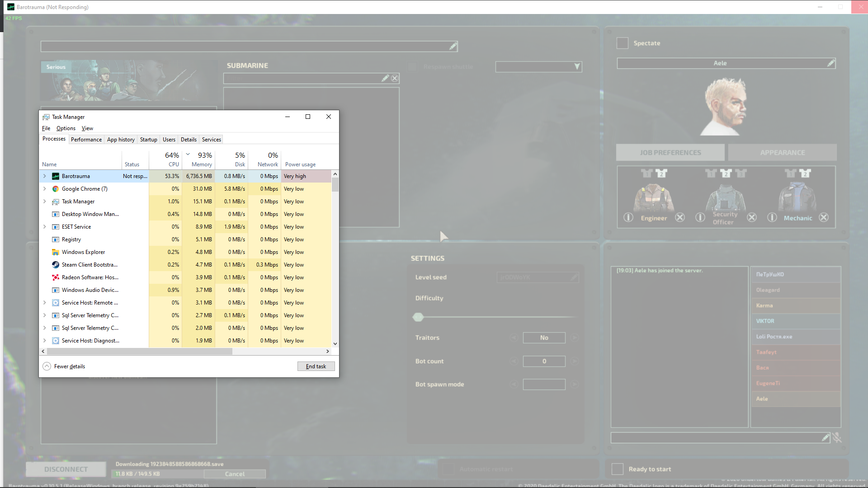Remove the Security Officer job preference
The image size is (868, 488).
coord(752,217)
